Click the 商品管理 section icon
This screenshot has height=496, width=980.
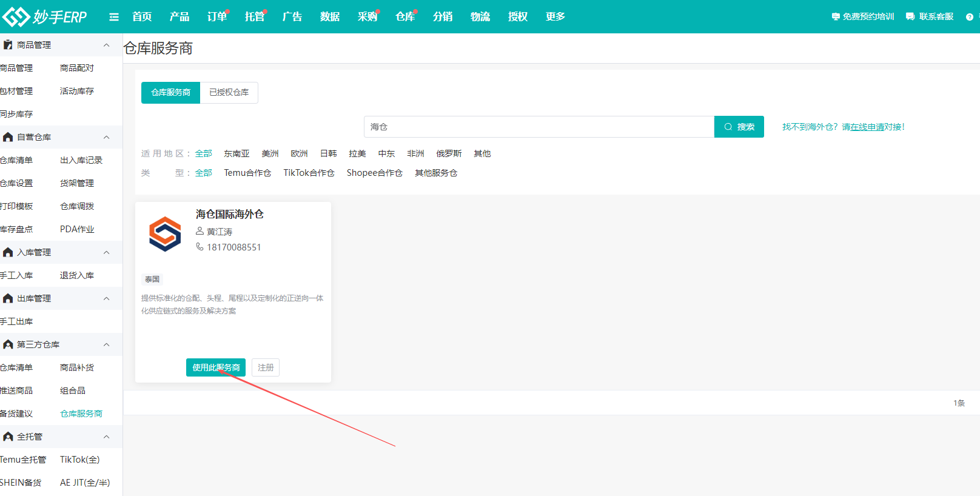pyautogui.click(x=8, y=45)
